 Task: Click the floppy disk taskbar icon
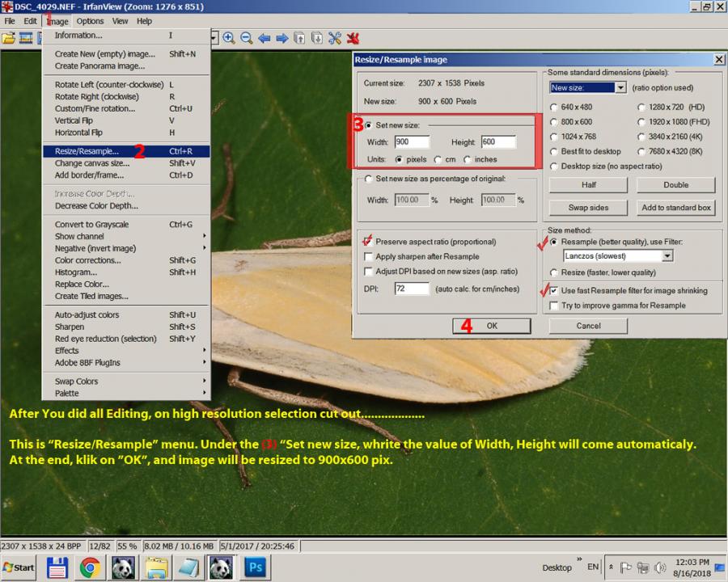[x=57, y=567]
